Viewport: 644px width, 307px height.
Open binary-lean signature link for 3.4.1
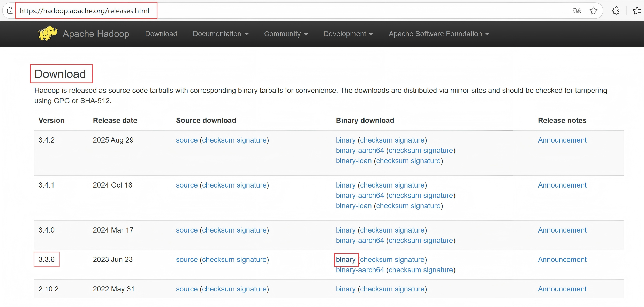point(426,206)
